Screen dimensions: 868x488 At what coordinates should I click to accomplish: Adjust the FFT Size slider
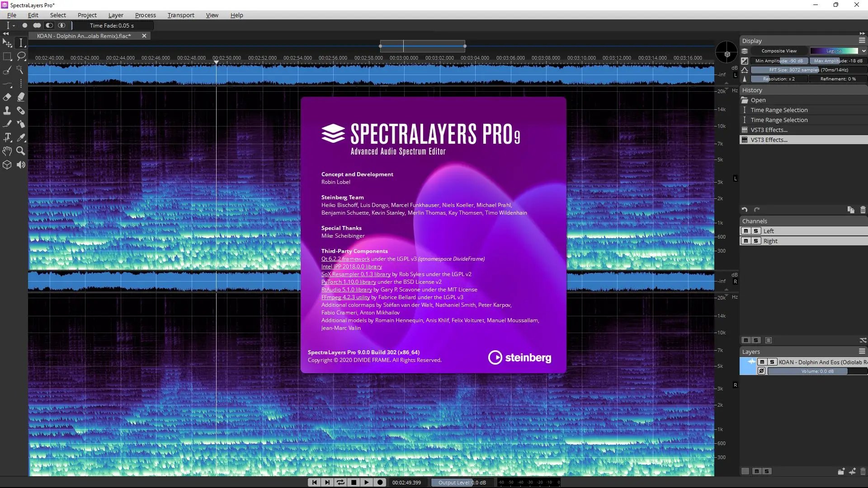pyautogui.click(x=808, y=70)
